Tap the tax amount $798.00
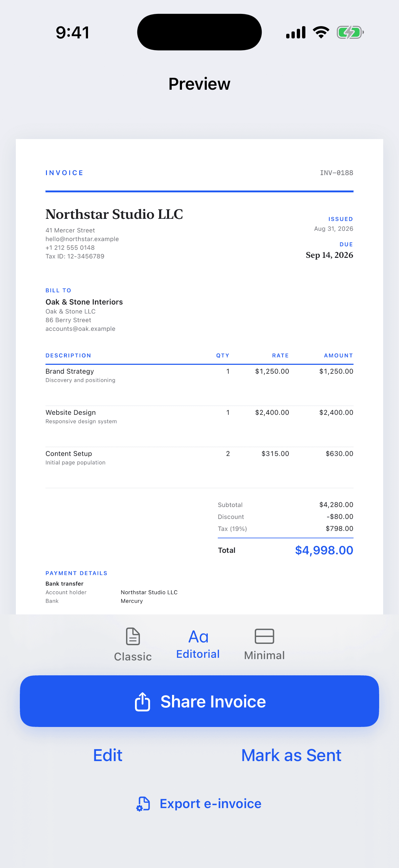Viewport: 399px width, 868px height. [339, 528]
